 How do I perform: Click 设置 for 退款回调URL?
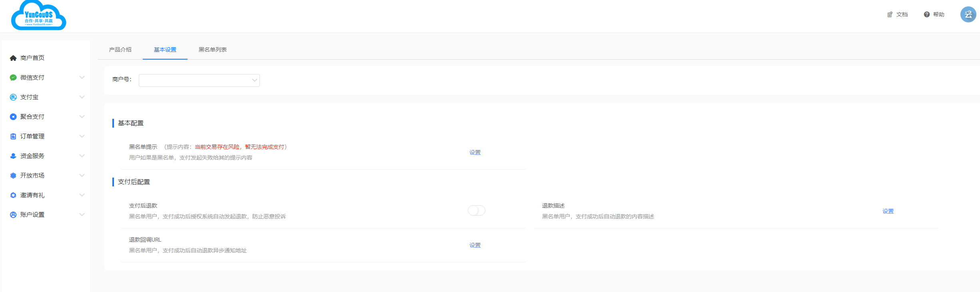pos(475,245)
